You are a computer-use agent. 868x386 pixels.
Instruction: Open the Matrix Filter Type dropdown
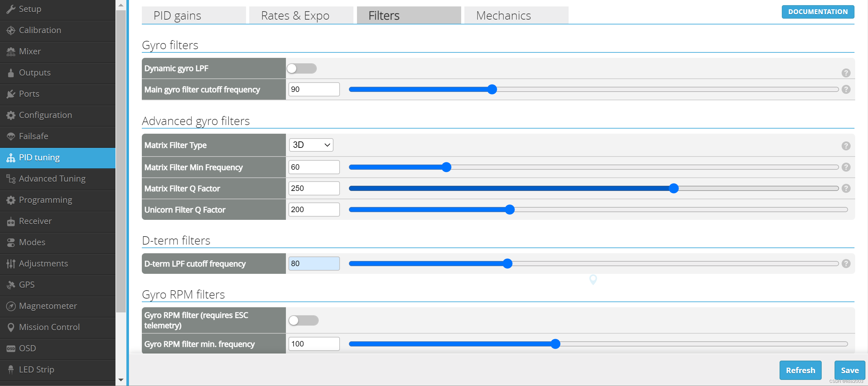(311, 145)
